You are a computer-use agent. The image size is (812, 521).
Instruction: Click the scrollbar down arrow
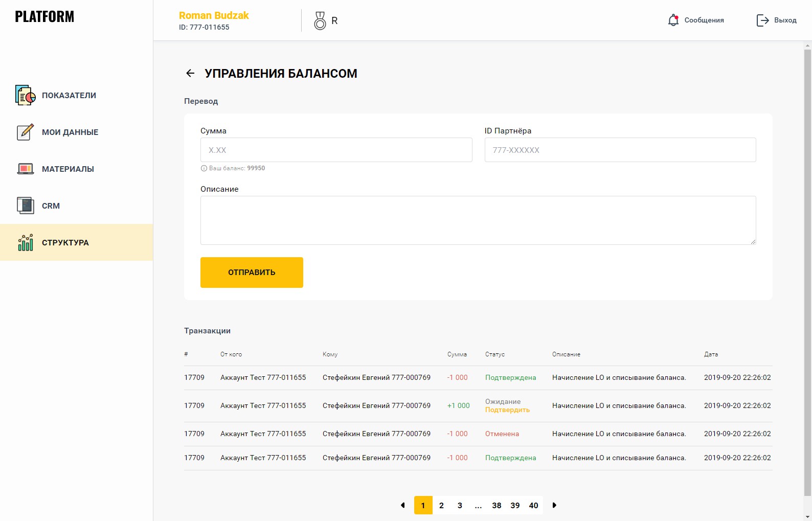(x=807, y=516)
